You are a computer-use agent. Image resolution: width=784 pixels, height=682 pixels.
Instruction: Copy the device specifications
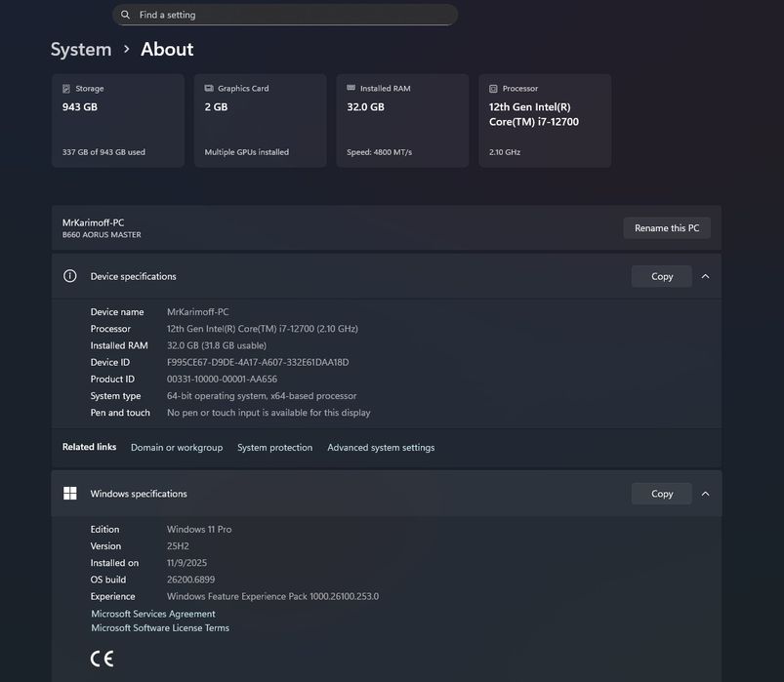coord(662,276)
